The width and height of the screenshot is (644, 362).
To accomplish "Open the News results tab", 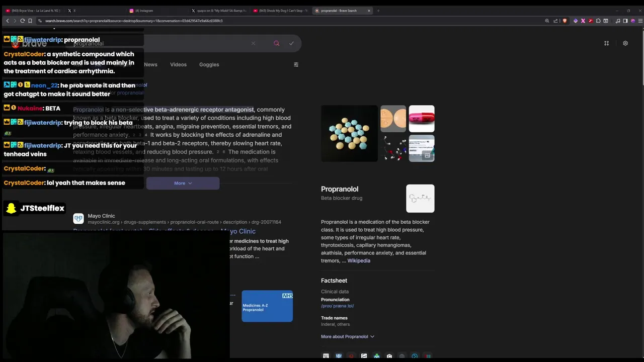I will click(150, 64).
